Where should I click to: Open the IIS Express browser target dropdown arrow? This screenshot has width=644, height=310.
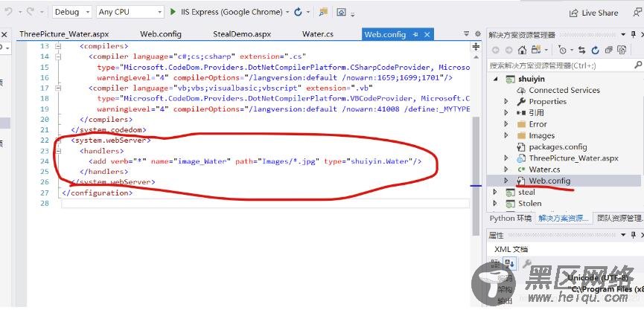(287, 13)
